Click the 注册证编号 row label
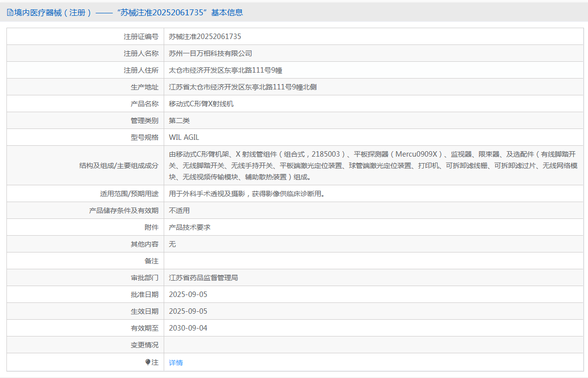 (x=141, y=37)
